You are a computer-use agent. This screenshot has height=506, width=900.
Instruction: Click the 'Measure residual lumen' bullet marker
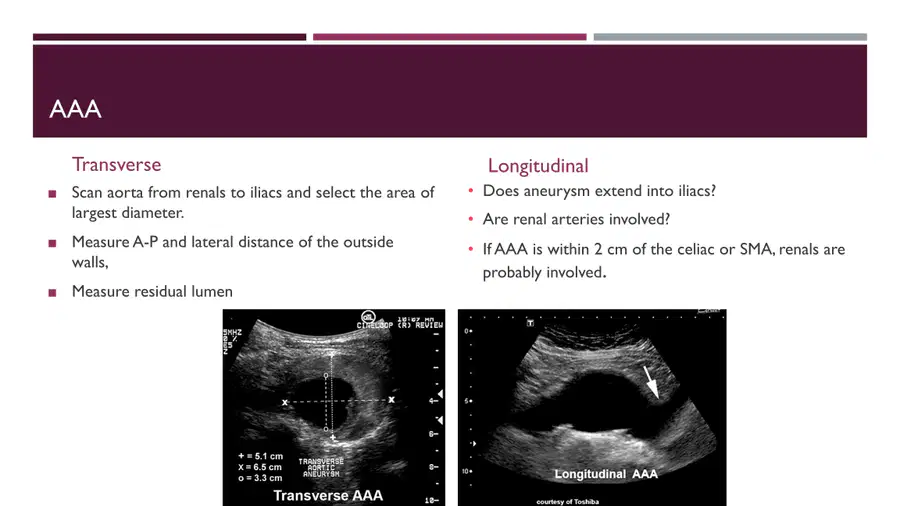point(52,293)
